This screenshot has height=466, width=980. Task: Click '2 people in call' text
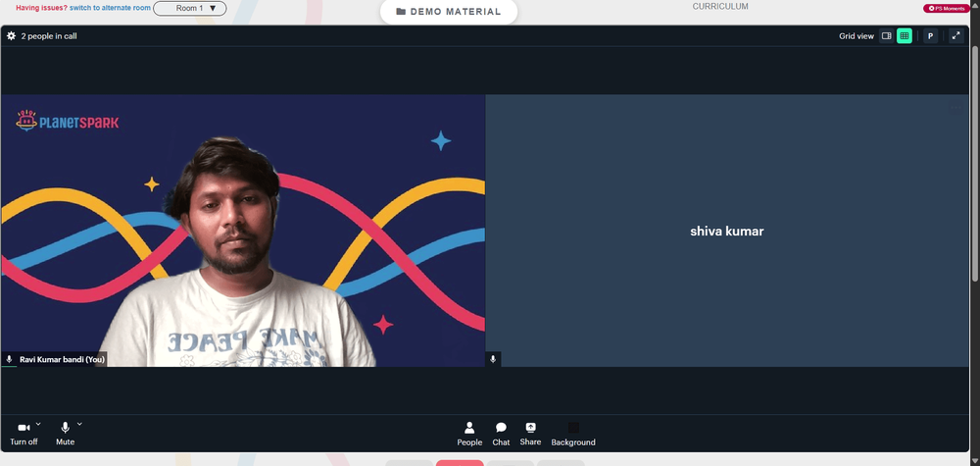49,36
